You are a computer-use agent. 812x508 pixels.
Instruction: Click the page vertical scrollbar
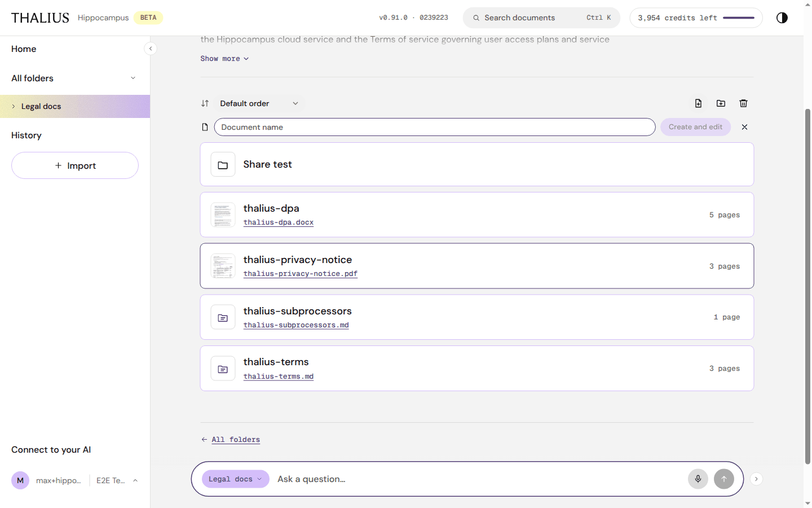(x=807, y=287)
